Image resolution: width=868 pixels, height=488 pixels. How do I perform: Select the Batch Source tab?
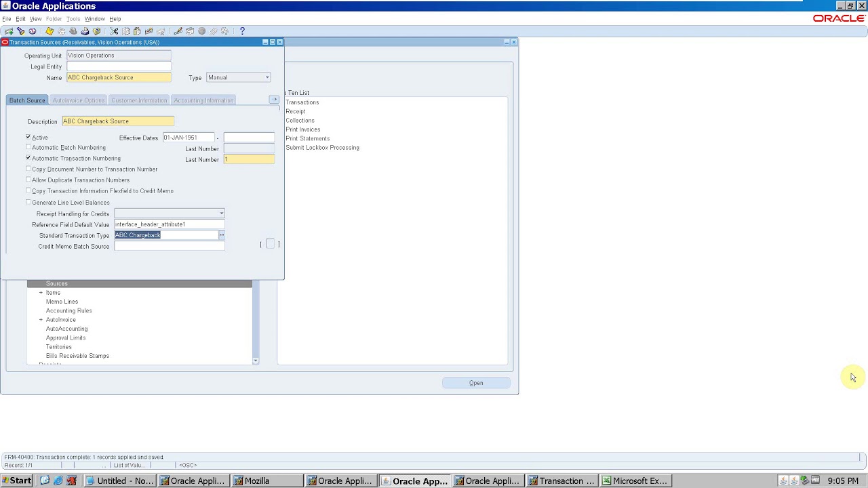coord(27,100)
